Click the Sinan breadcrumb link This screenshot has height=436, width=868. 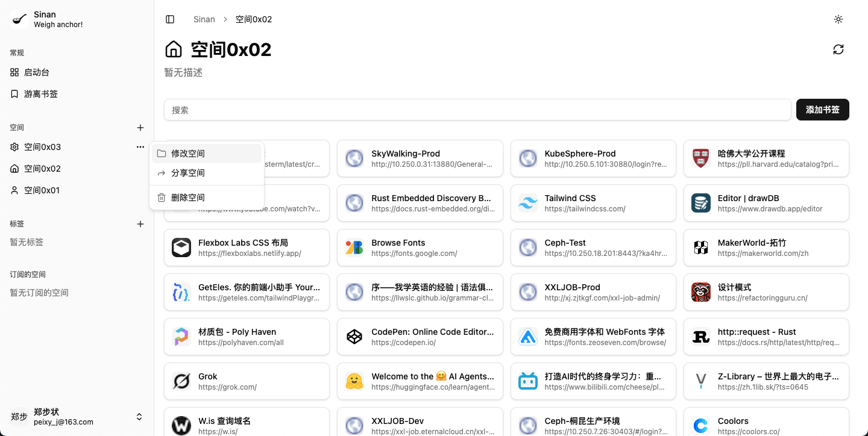[x=204, y=19]
